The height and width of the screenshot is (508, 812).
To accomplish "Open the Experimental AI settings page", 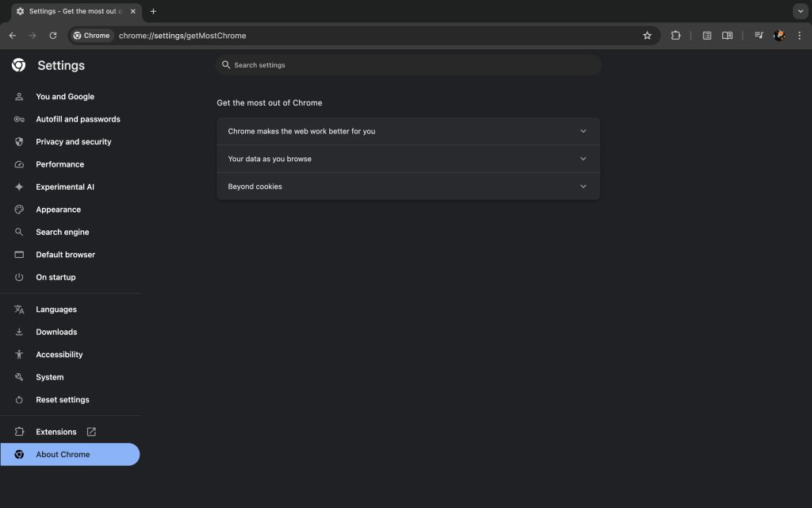I will [x=64, y=187].
